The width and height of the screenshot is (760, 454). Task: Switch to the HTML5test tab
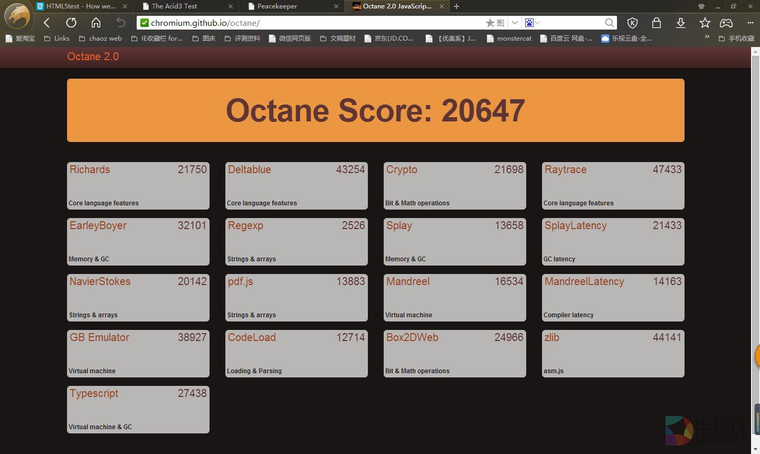click(80, 6)
